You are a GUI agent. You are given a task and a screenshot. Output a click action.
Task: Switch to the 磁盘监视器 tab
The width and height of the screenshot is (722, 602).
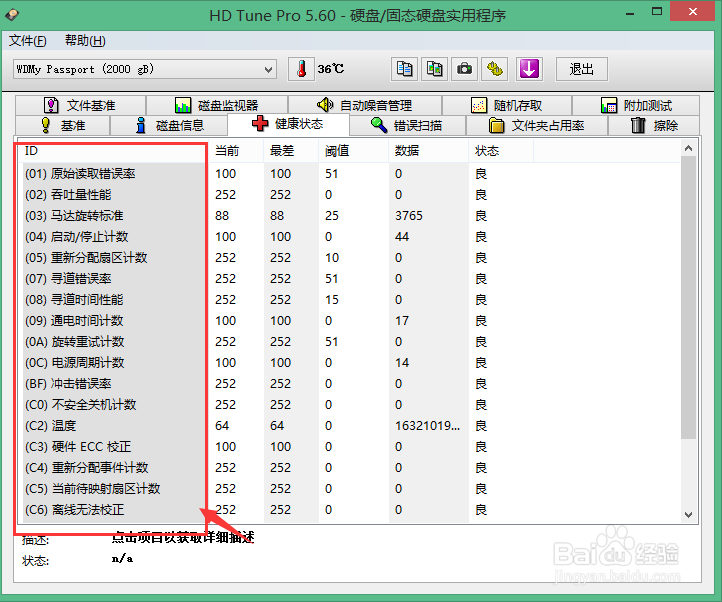click(217, 105)
